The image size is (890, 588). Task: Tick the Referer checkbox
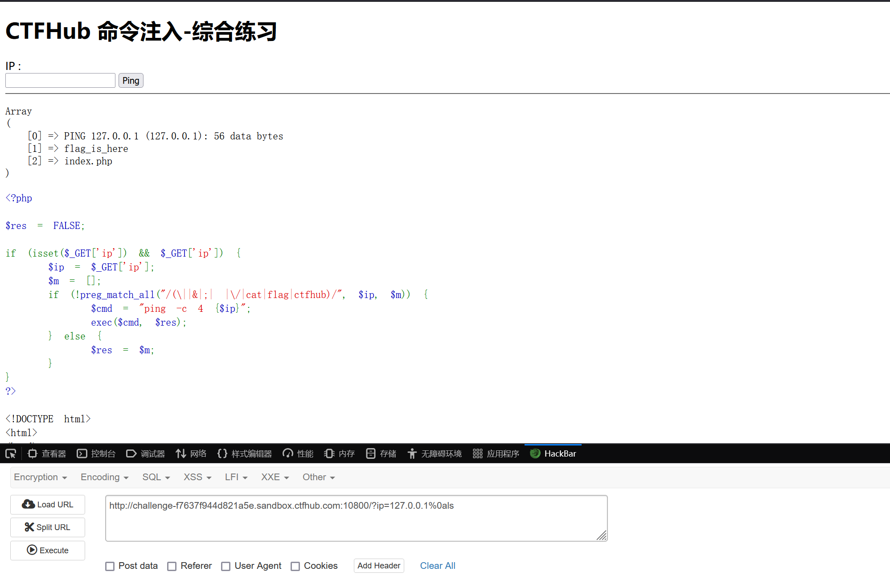(x=172, y=566)
